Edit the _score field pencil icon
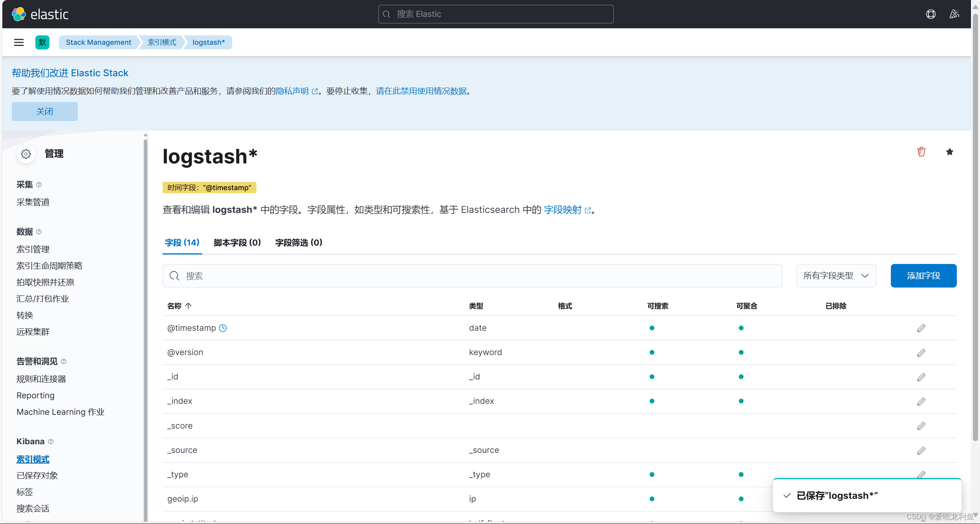 click(921, 426)
